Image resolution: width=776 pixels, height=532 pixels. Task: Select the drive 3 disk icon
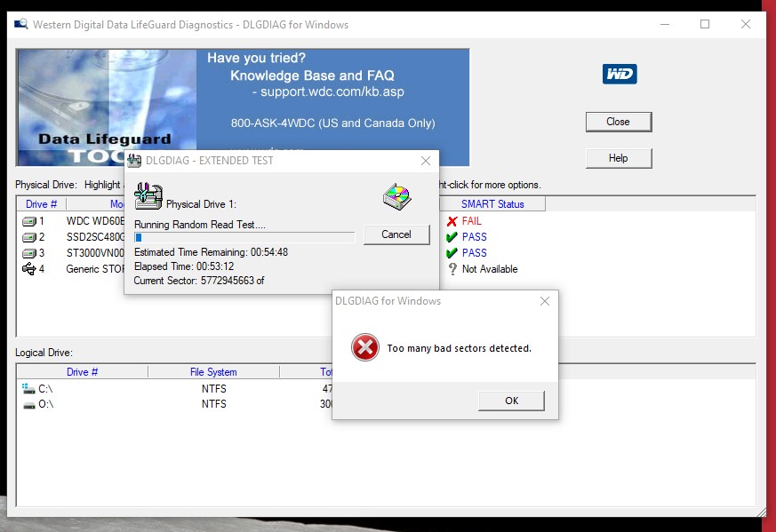coord(29,253)
